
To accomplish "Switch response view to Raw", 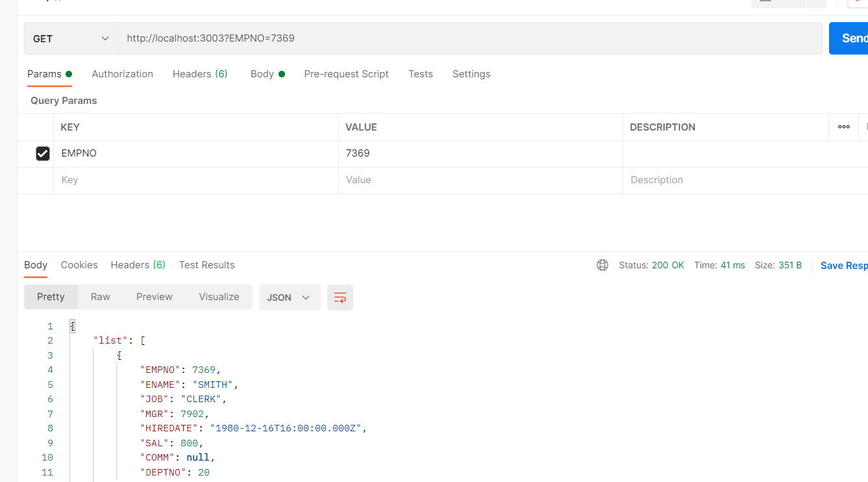I will (100, 297).
